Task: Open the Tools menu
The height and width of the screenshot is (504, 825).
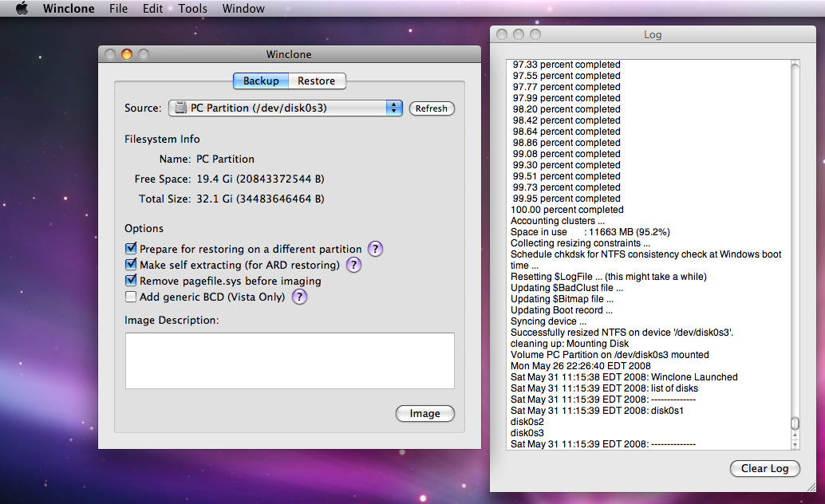Action: (x=192, y=9)
